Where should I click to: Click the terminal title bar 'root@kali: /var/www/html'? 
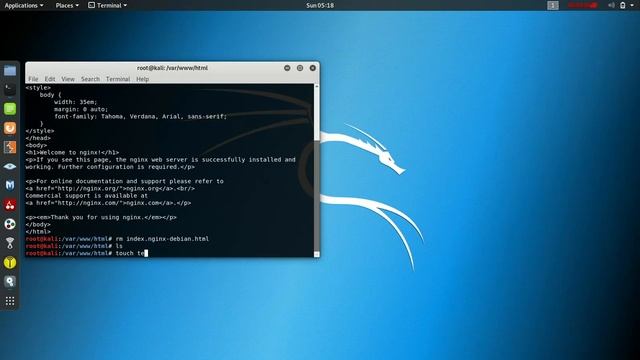pos(172,68)
